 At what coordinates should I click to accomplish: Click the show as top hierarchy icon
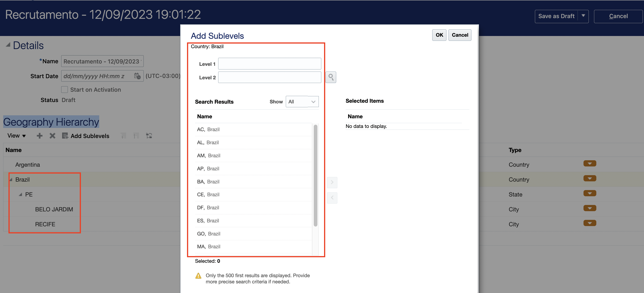149,136
